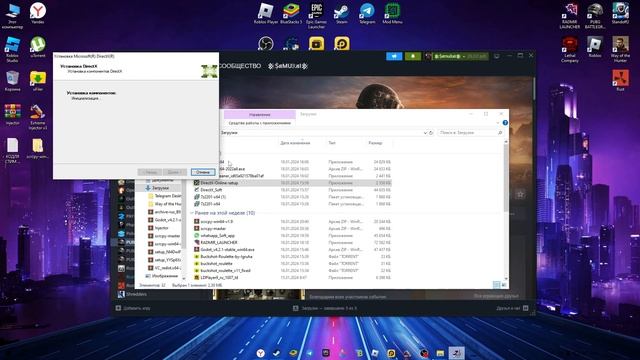Select the Standoff2 desktop icon
The width and height of the screenshot is (640, 360).
click(x=620, y=13)
